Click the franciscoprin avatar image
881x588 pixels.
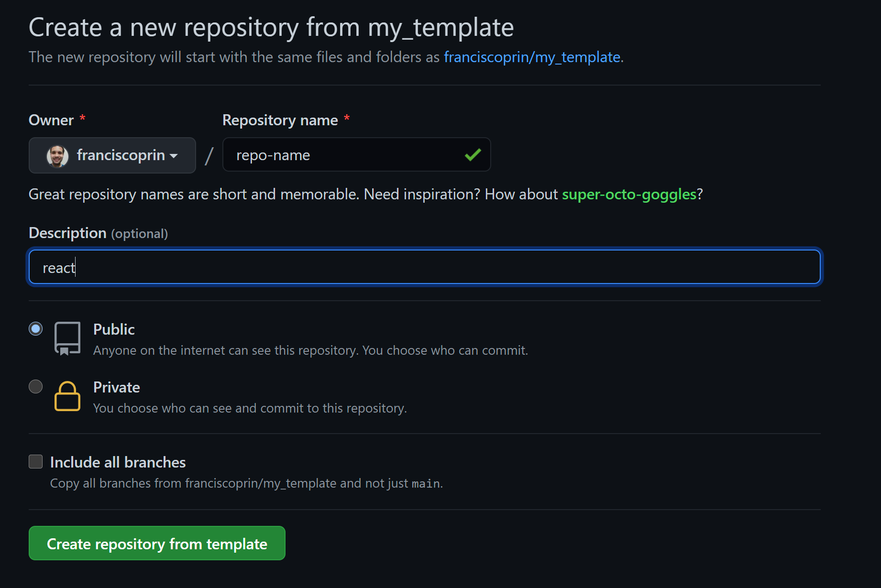click(57, 156)
